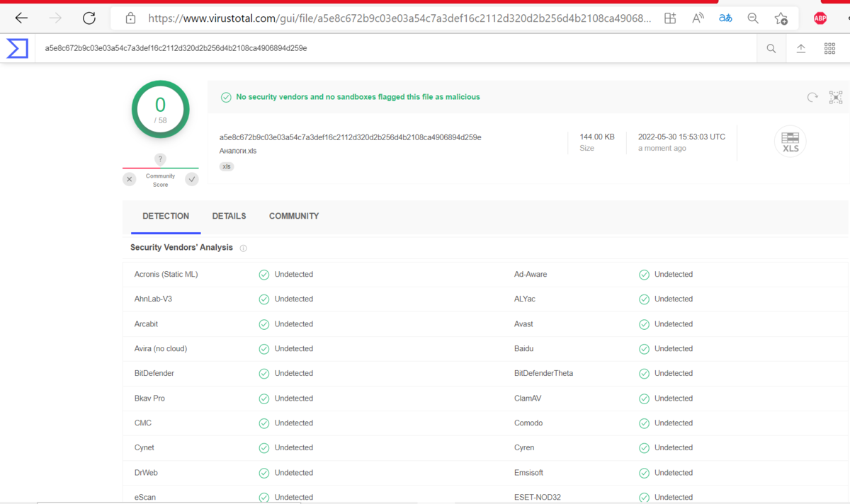Select the VirusTotal URL in the address bar

399,18
